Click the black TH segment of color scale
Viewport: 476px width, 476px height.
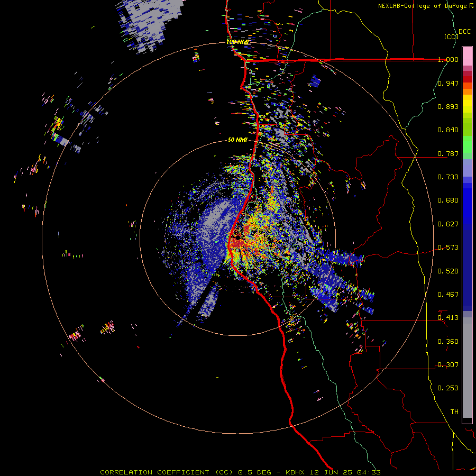pyautogui.click(x=467, y=420)
